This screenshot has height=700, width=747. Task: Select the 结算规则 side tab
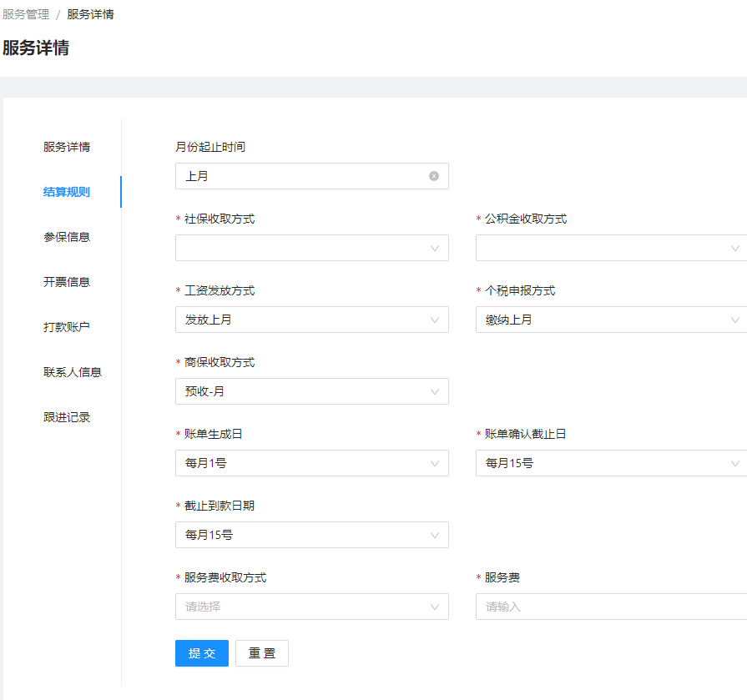pos(67,192)
